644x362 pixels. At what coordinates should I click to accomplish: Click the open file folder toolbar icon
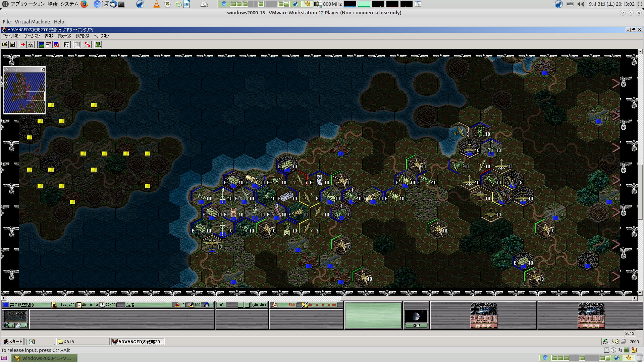5,45
